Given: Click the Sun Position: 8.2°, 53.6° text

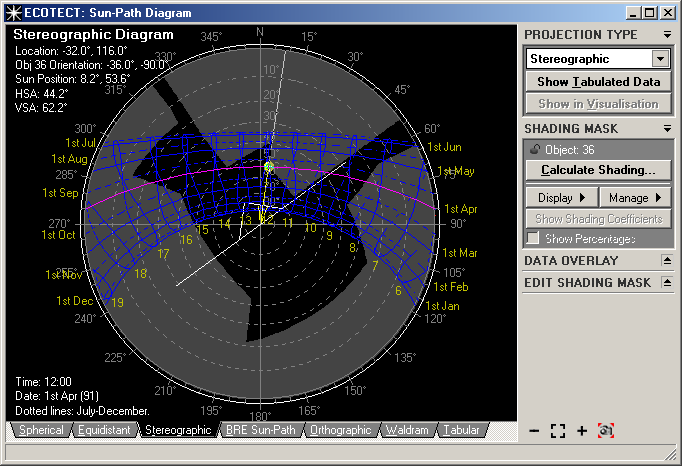Looking at the screenshot, I should click(x=73, y=79).
